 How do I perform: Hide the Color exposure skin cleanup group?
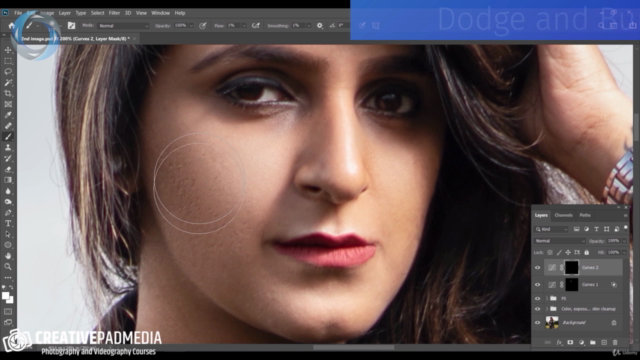pos(538,309)
